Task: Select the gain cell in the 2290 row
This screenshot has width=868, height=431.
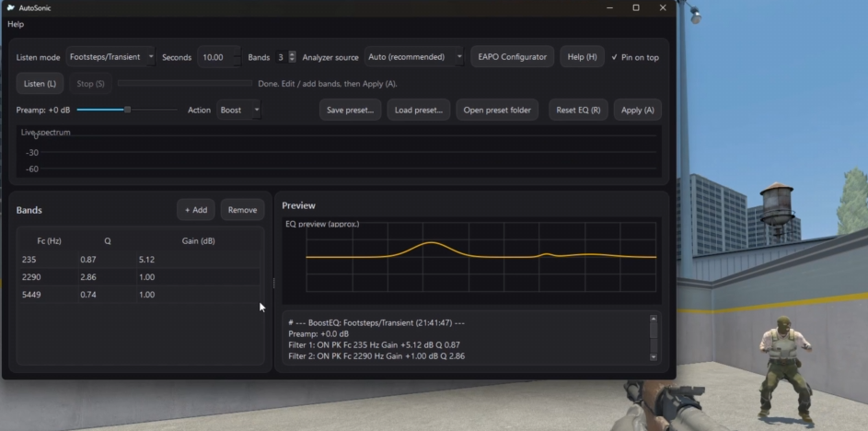Action: (x=198, y=277)
